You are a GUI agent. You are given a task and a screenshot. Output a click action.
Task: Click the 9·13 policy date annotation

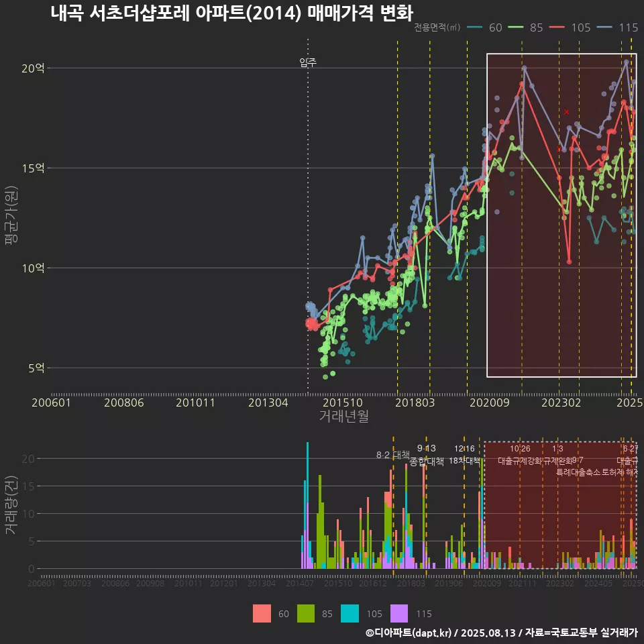click(x=427, y=448)
